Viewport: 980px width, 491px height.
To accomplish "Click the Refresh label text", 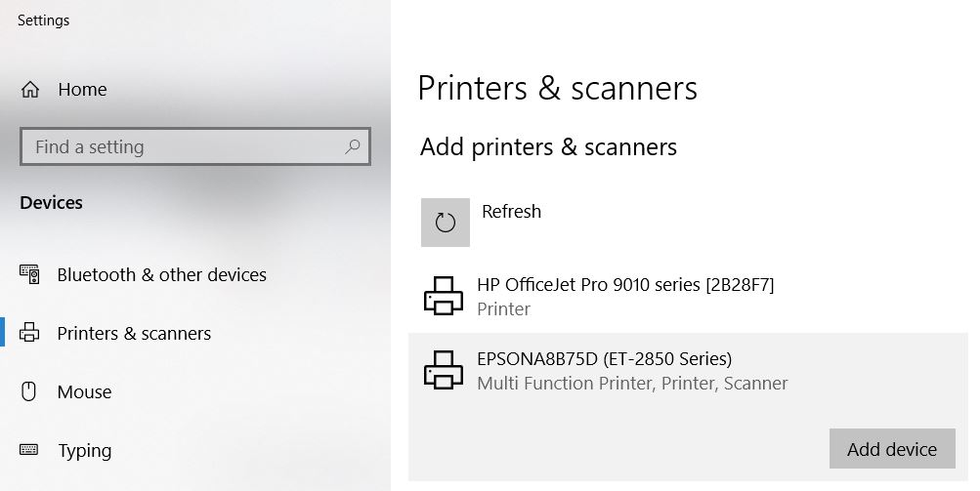I will pyautogui.click(x=511, y=211).
